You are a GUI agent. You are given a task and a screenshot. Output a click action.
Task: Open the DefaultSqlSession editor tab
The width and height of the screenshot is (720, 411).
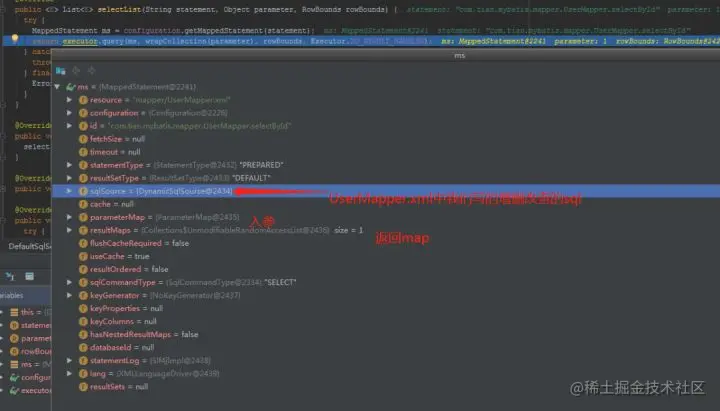(28, 247)
